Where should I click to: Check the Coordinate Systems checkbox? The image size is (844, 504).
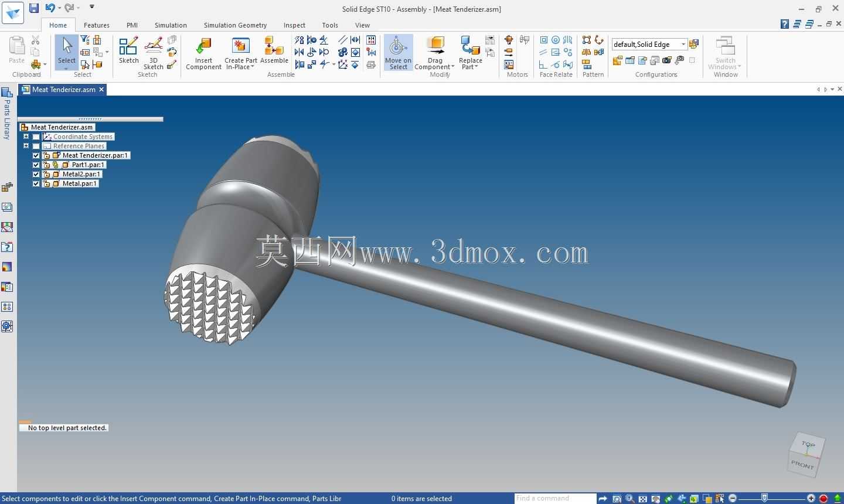pyautogui.click(x=36, y=137)
